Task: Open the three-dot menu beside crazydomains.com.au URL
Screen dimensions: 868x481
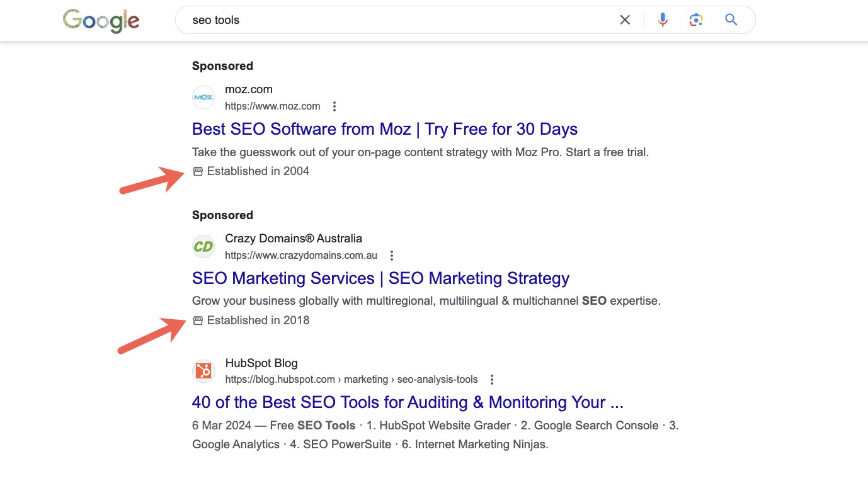Action: [x=392, y=256]
